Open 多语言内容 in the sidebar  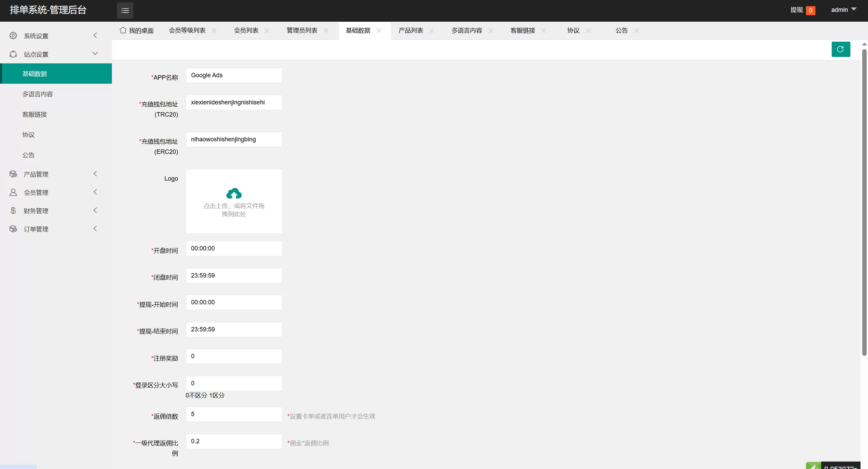coord(38,94)
